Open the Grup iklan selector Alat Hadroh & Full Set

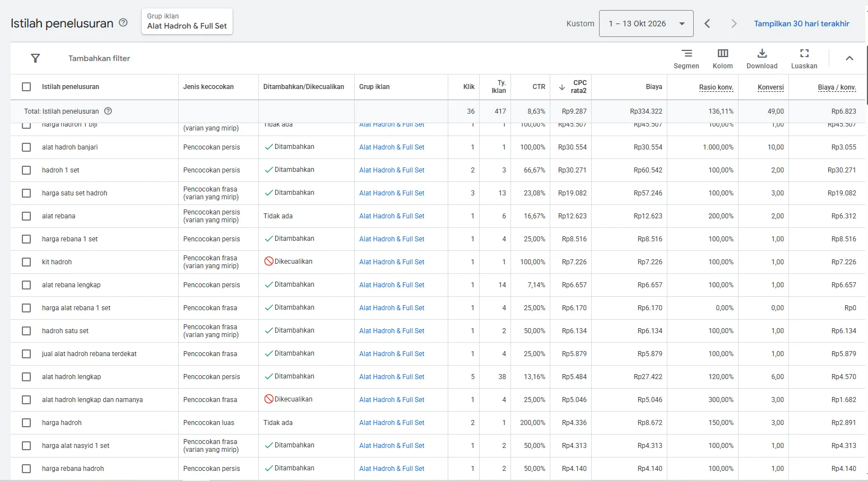[x=187, y=21]
